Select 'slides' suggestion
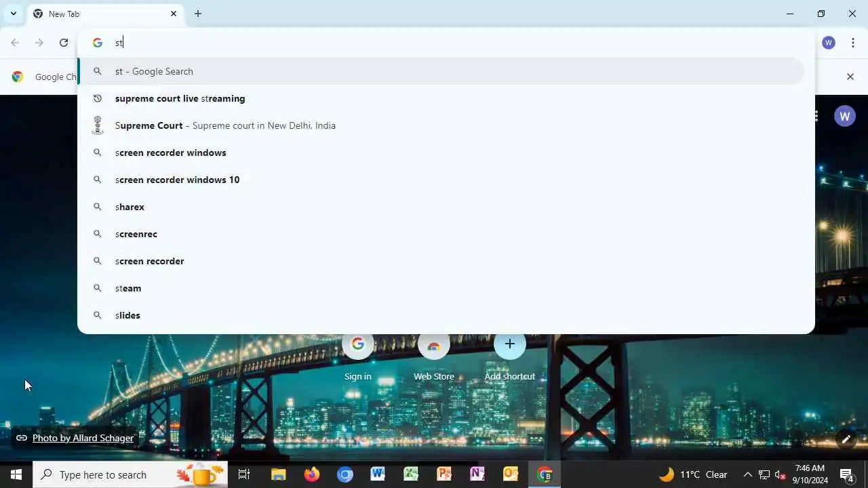 click(x=441, y=315)
